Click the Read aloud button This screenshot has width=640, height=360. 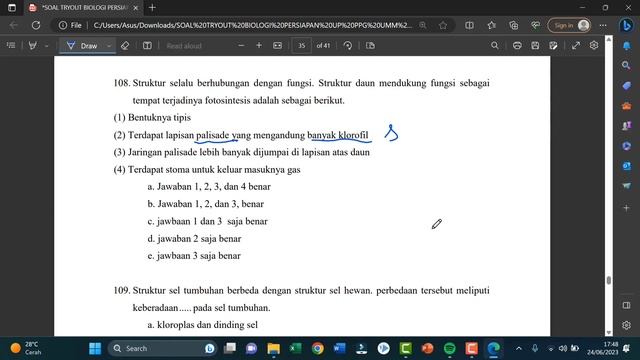click(184, 46)
